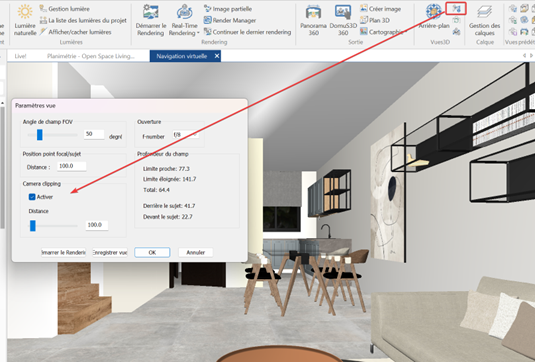Click the Lumière naturelle sun icon

[x=25, y=12]
